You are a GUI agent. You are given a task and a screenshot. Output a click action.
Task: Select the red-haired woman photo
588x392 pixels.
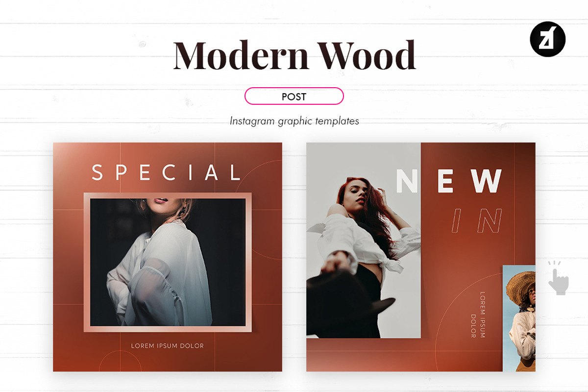point(364,240)
